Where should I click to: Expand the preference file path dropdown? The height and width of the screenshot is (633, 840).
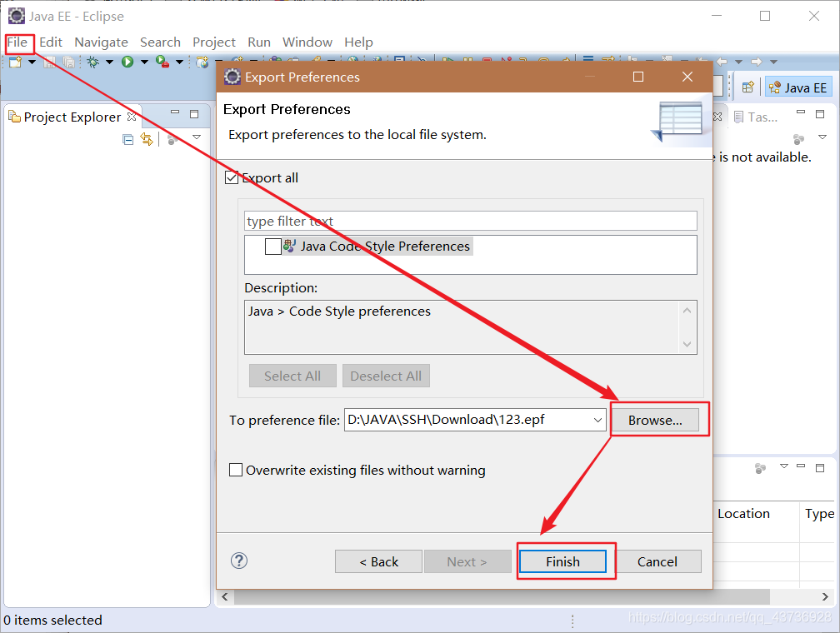point(597,420)
